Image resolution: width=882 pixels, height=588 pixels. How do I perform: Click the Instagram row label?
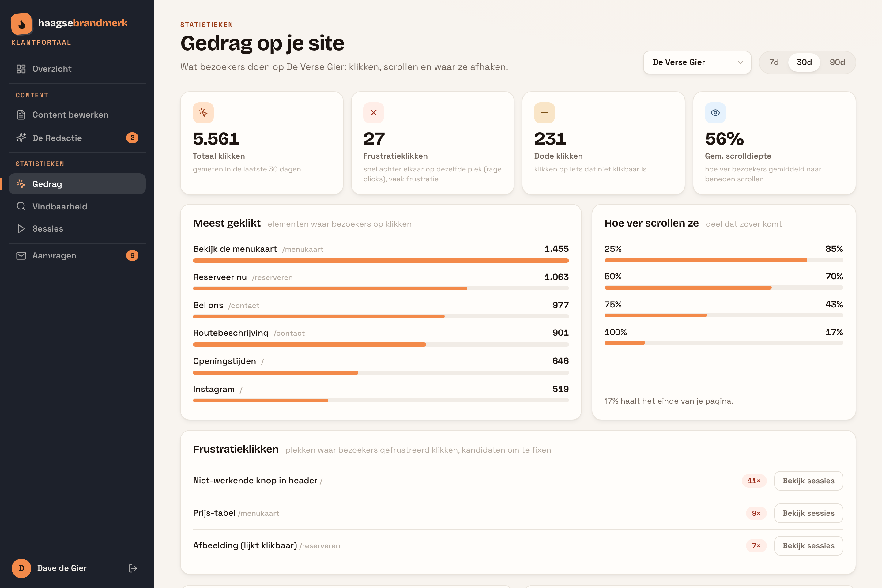pos(218,389)
